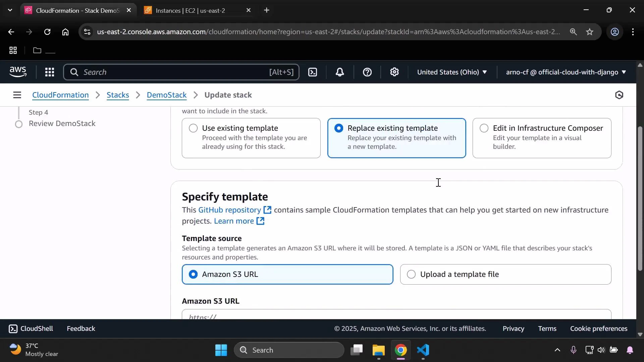Toggle the CloudFormation side navigation hamburger
The height and width of the screenshot is (362, 644).
tap(17, 95)
